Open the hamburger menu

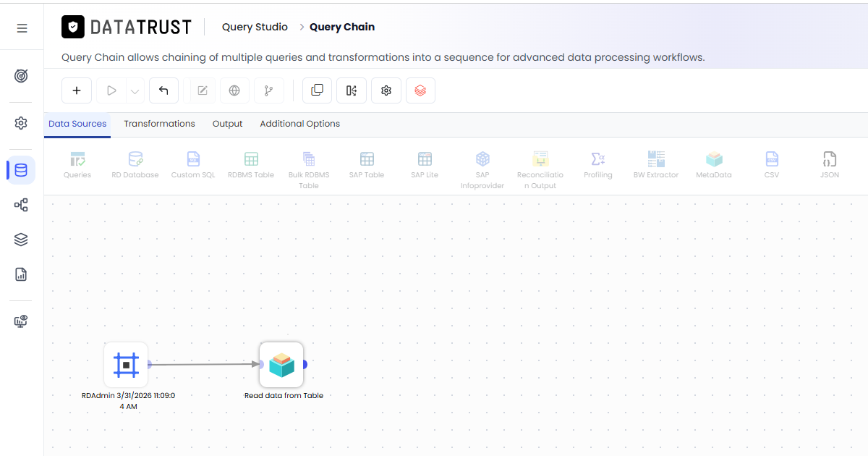22,28
